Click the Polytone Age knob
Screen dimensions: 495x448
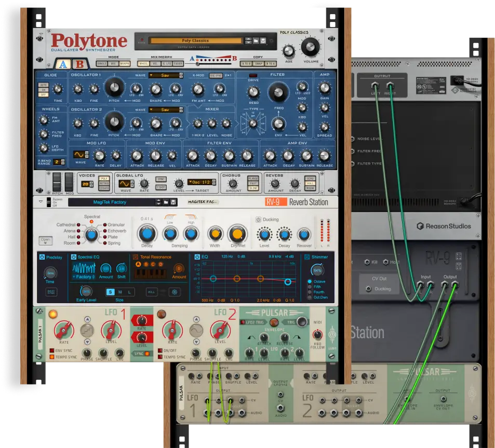pos(288,51)
